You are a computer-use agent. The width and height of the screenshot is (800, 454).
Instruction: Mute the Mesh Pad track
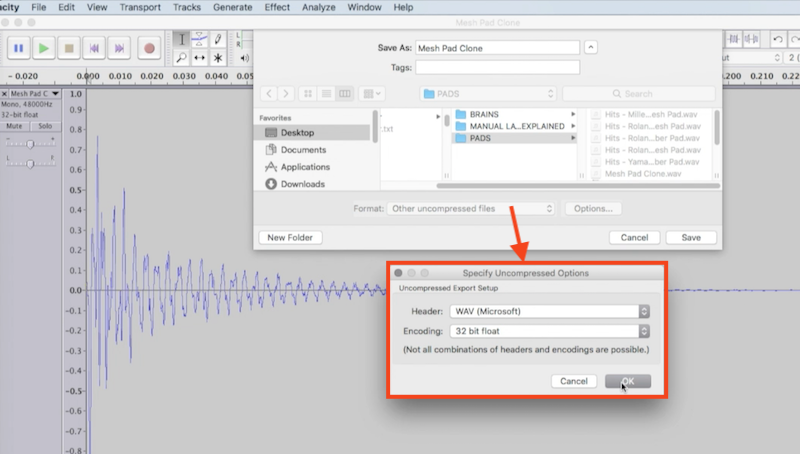click(16, 127)
